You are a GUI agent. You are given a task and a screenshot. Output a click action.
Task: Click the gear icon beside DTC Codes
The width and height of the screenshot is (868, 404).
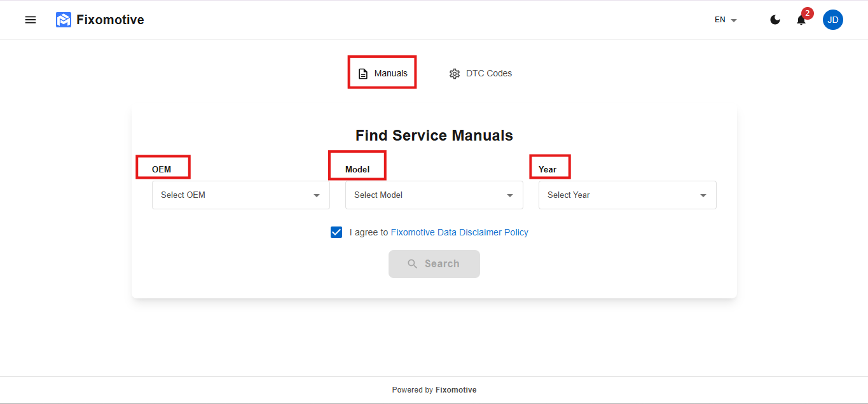click(x=454, y=74)
